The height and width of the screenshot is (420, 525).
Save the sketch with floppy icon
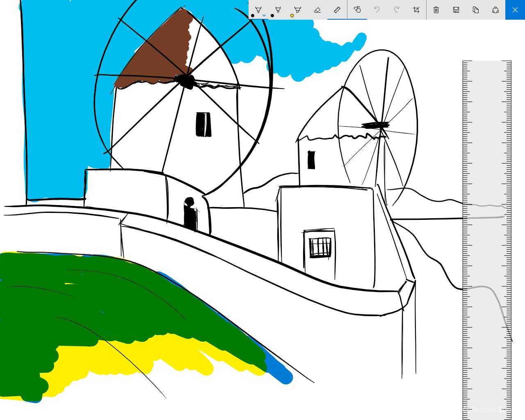[456, 10]
